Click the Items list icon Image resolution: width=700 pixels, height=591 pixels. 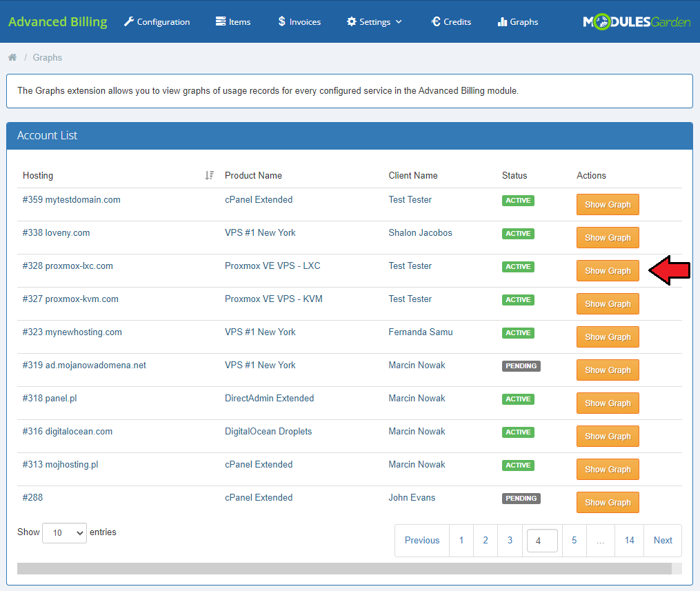tap(221, 21)
